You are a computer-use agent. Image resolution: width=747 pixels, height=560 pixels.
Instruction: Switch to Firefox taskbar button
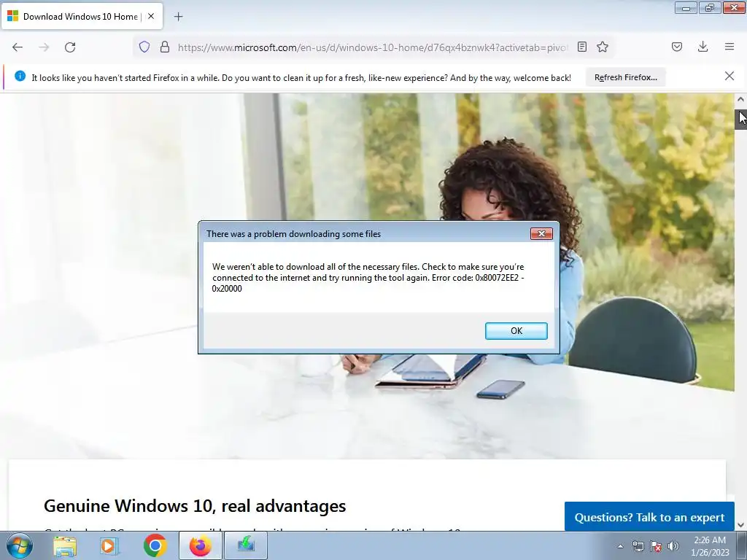(x=201, y=545)
